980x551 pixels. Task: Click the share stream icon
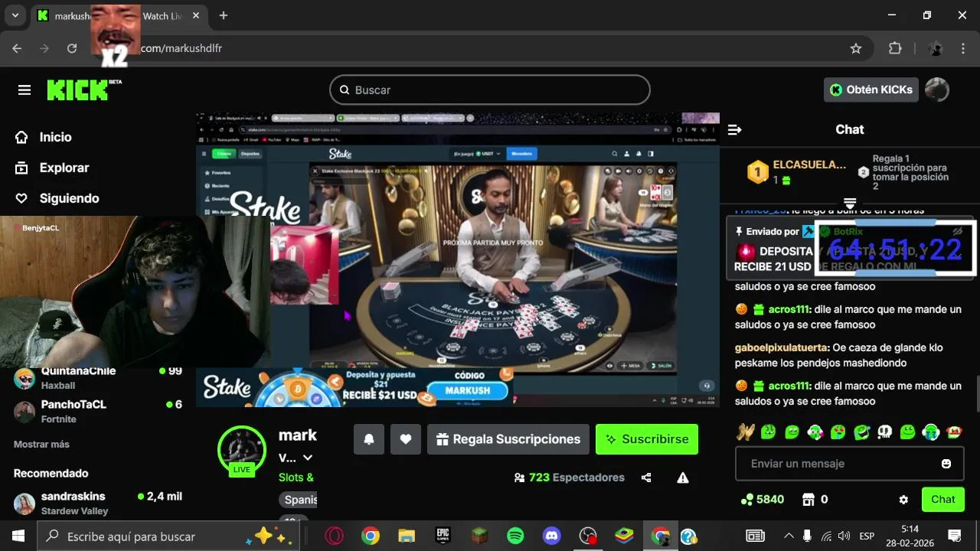(x=646, y=478)
